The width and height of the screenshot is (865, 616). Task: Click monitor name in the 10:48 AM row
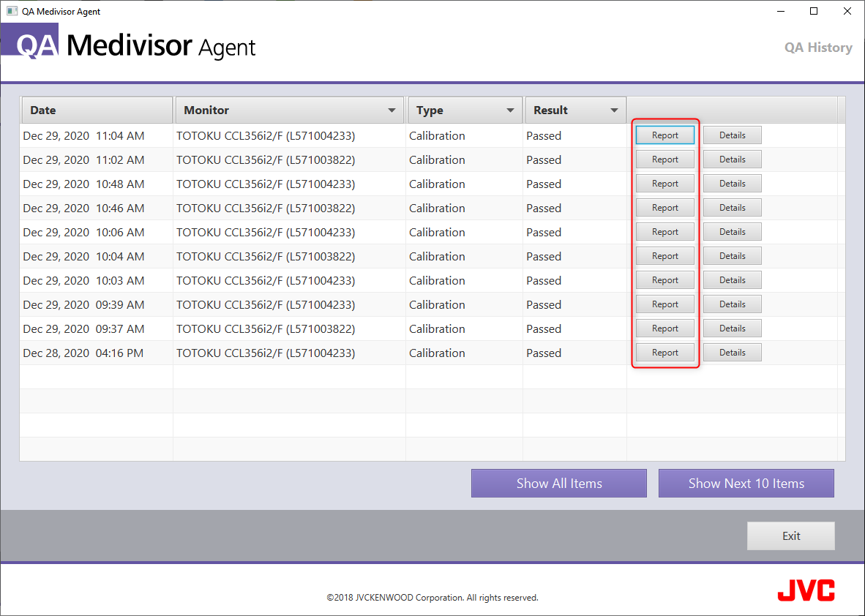[266, 184]
